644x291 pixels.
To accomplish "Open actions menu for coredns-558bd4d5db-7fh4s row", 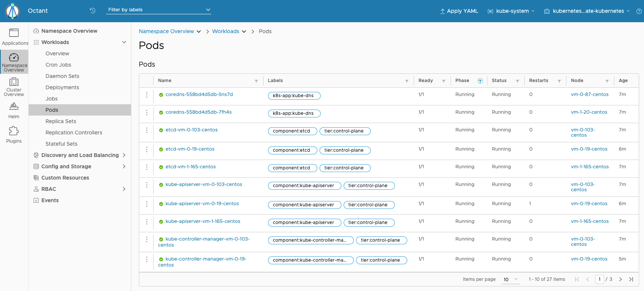I will tap(147, 113).
